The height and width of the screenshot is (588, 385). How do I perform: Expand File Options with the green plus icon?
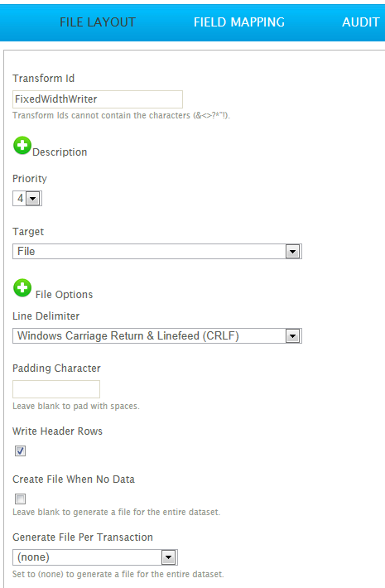tap(22, 288)
